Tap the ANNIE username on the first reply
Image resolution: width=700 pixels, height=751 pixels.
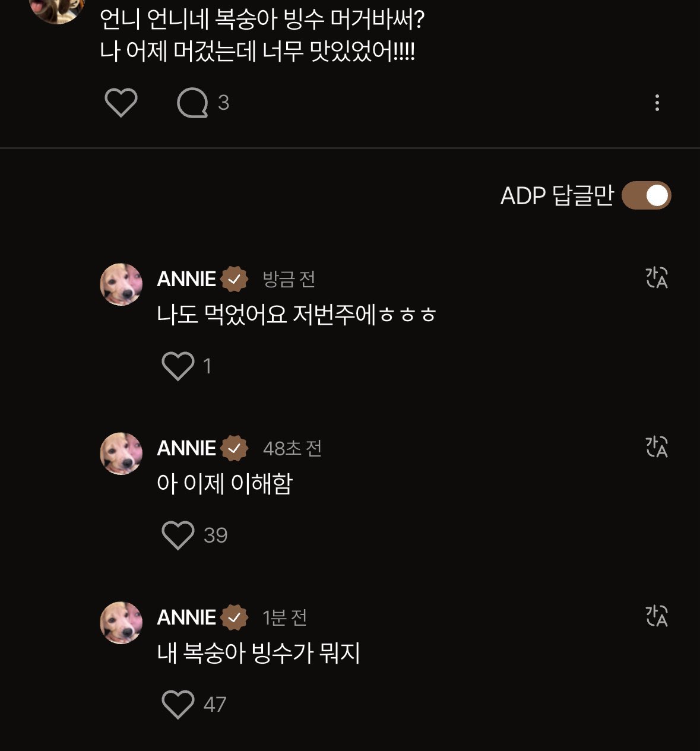tap(186, 279)
